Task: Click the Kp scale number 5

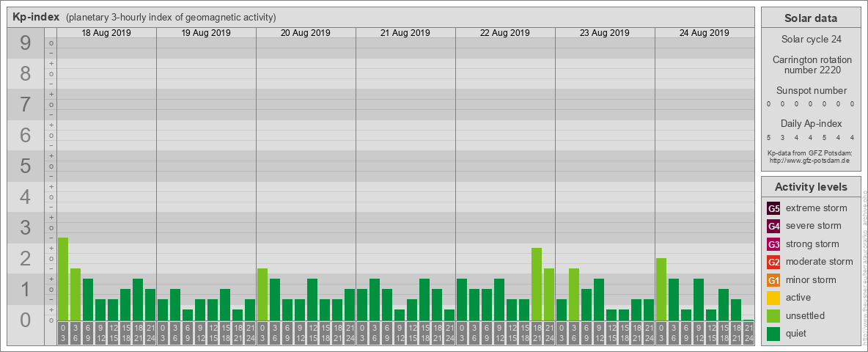Action: 25,166
